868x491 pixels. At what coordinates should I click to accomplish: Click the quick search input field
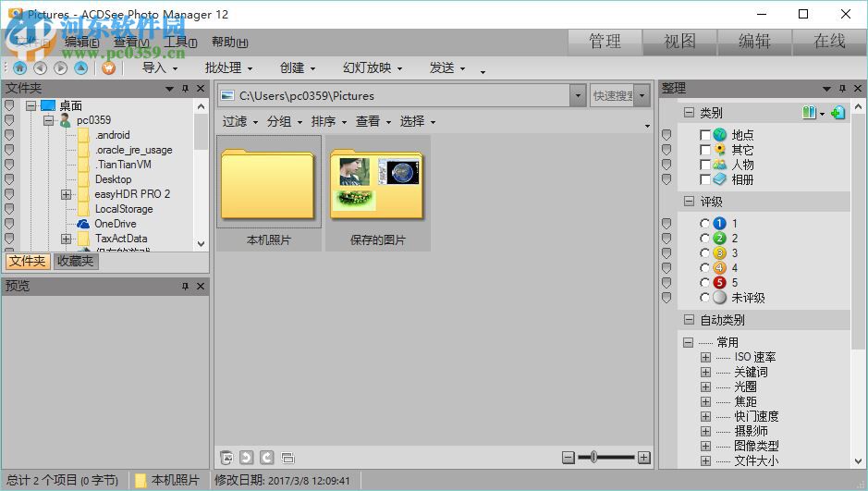tap(613, 96)
